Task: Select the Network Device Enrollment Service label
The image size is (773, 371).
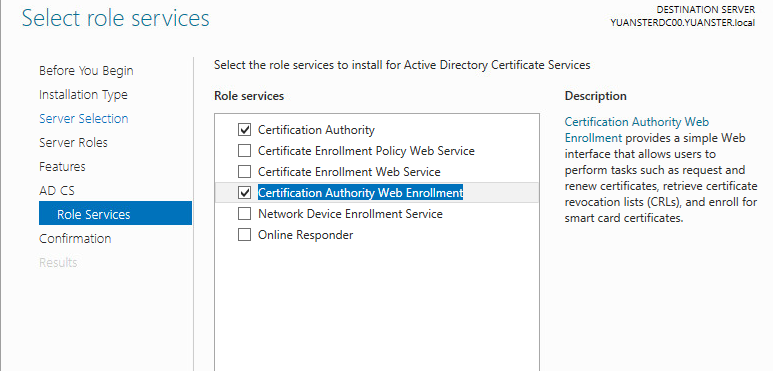Action: coord(351,214)
